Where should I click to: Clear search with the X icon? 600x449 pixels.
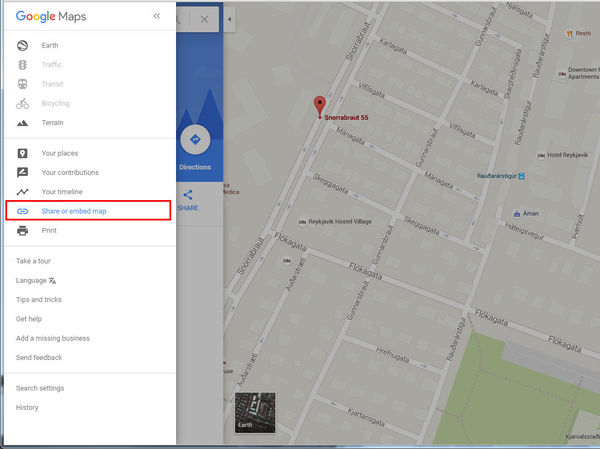click(x=204, y=20)
